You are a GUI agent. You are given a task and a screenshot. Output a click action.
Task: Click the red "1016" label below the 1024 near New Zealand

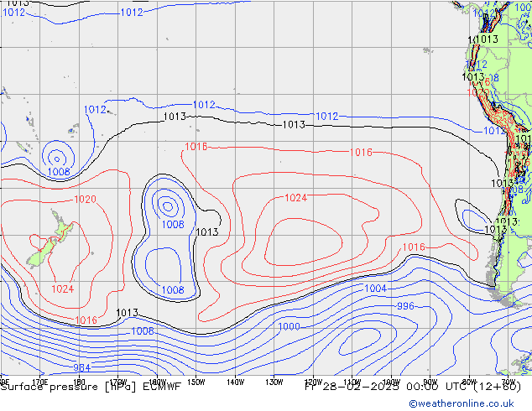pos(86,320)
